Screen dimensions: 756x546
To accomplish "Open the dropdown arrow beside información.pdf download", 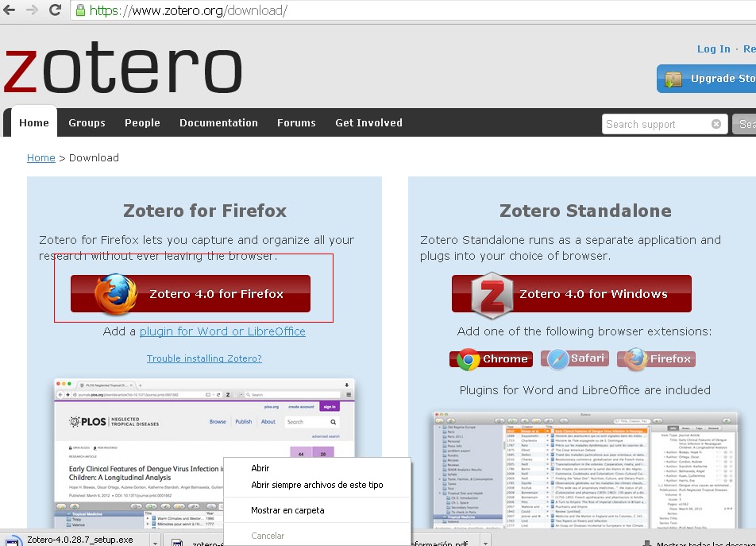I will pos(484,540).
